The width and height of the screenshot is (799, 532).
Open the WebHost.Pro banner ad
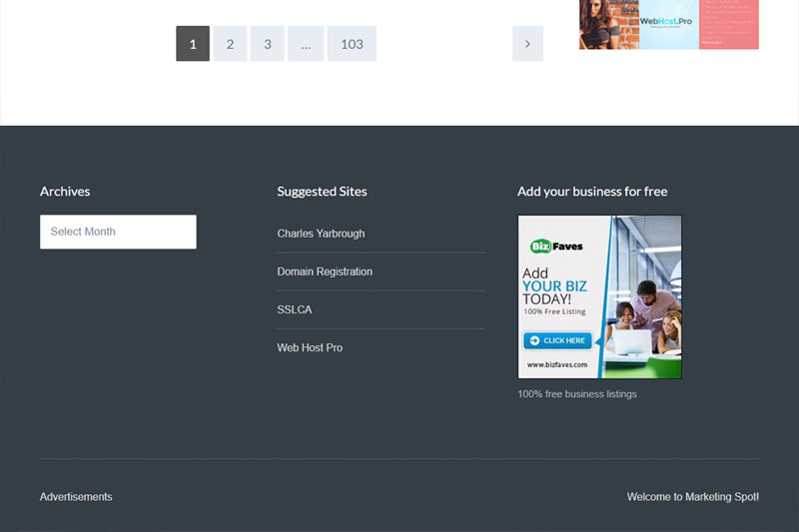pos(669,24)
